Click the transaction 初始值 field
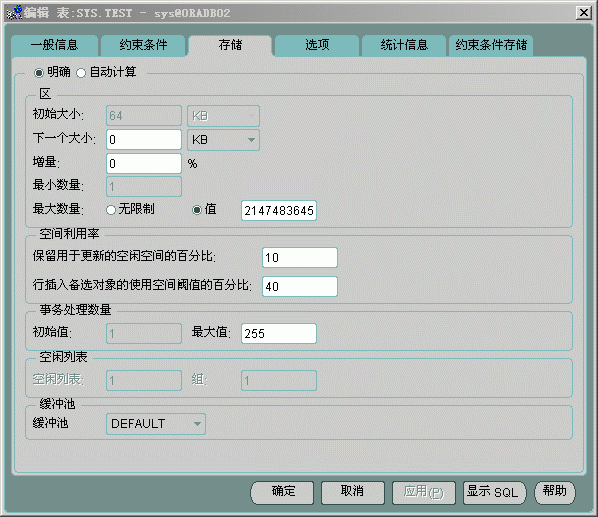 [144, 334]
